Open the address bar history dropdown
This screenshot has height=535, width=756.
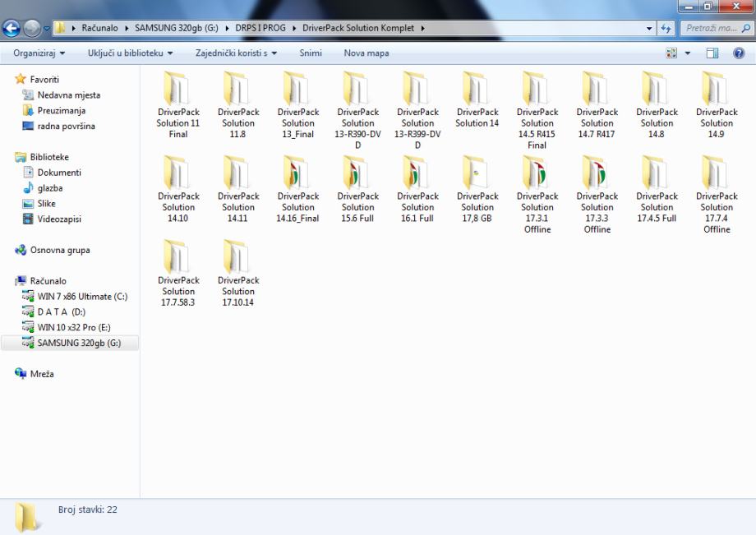tap(649, 29)
